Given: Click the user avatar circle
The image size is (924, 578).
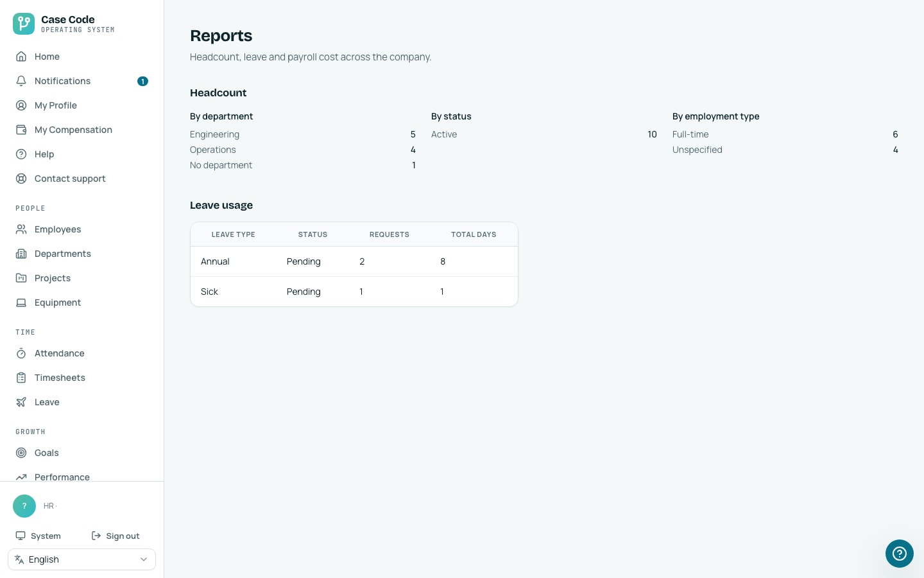Looking at the screenshot, I should pyautogui.click(x=24, y=506).
